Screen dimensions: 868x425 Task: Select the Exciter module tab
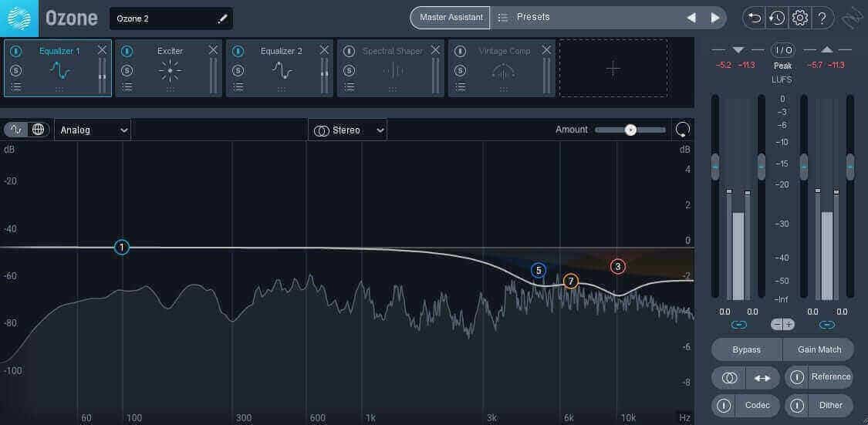coord(170,68)
